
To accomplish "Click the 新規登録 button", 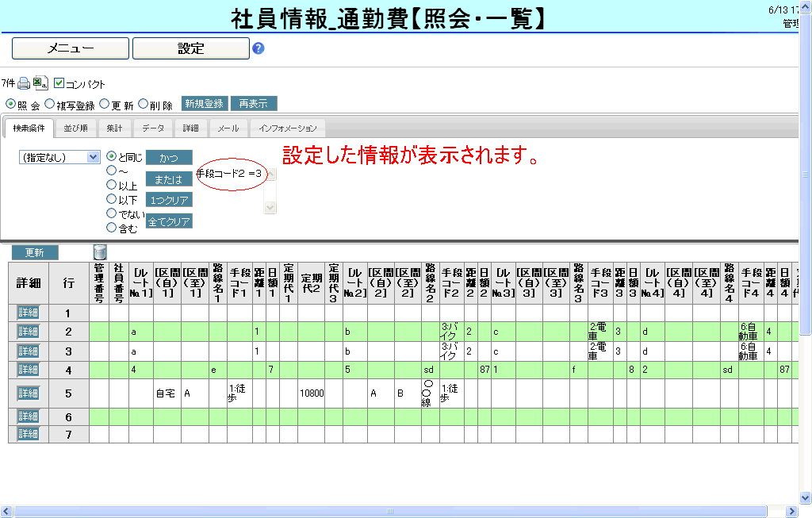I will (205, 104).
